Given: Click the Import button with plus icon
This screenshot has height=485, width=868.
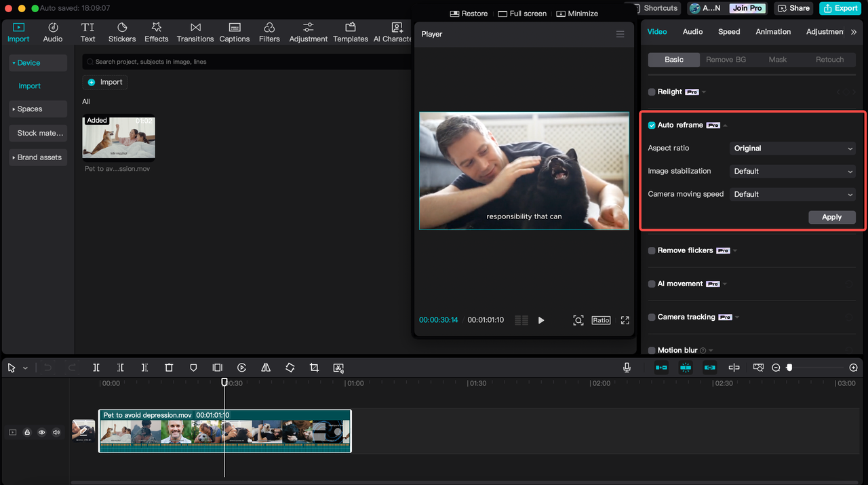Looking at the screenshot, I should tap(105, 82).
